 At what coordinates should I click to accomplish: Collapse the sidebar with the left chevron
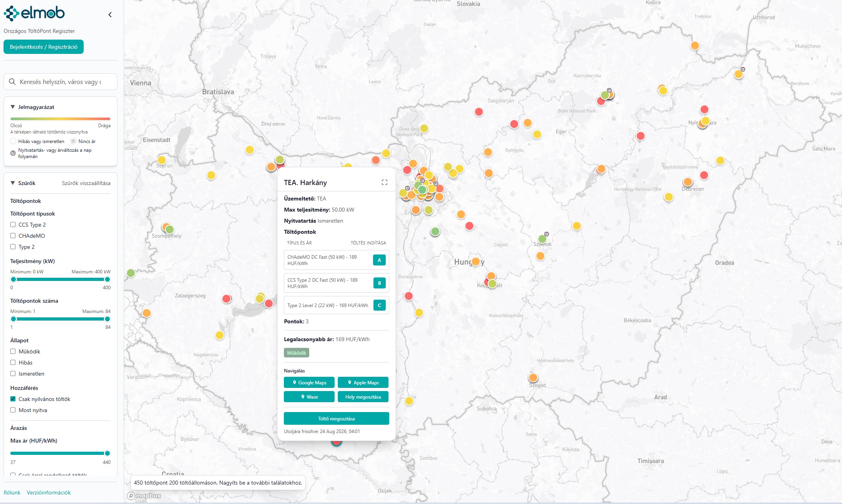coord(110,15)
